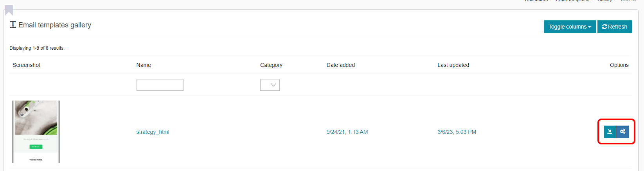The height and width of the screenshot is (171, 644).
Task: Click the import template icon for strategy_html
Action: [x=610, y=132]
